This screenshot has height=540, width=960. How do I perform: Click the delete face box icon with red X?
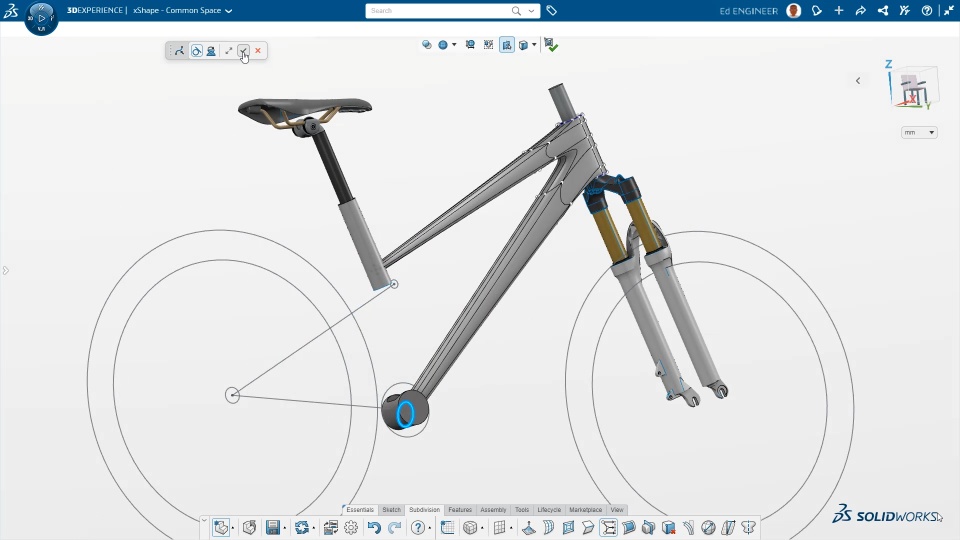tap(669, 527)
